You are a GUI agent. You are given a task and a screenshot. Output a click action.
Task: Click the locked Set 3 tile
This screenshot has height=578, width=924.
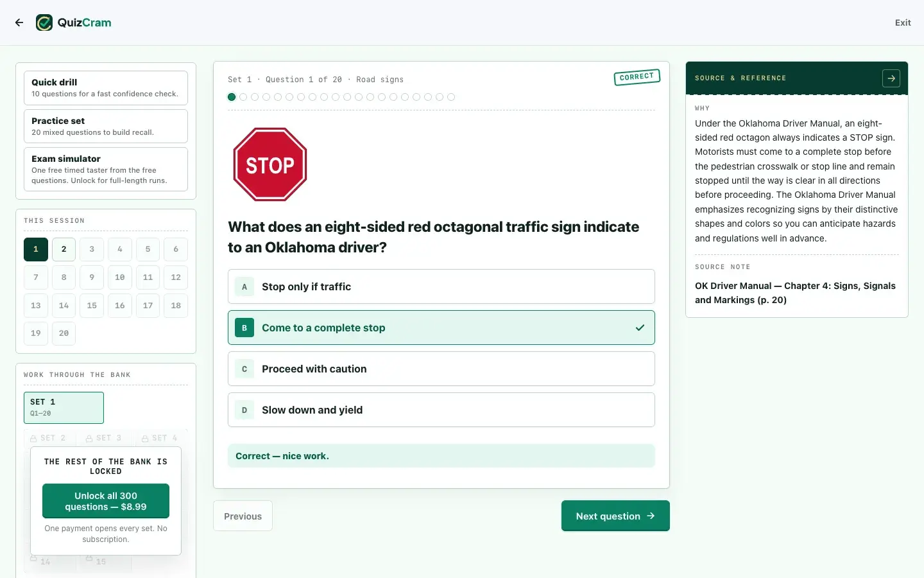pyautogui.click(x=104, y=438)
